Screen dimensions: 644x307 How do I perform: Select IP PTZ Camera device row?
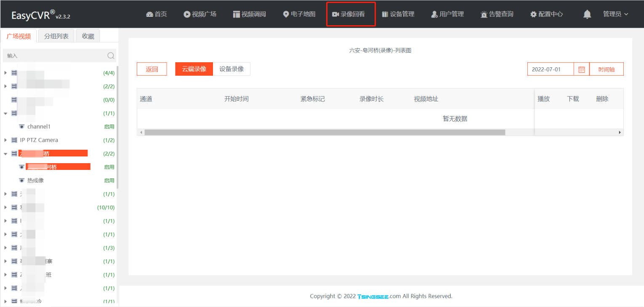pyautogui.click(x=39, y=140)
